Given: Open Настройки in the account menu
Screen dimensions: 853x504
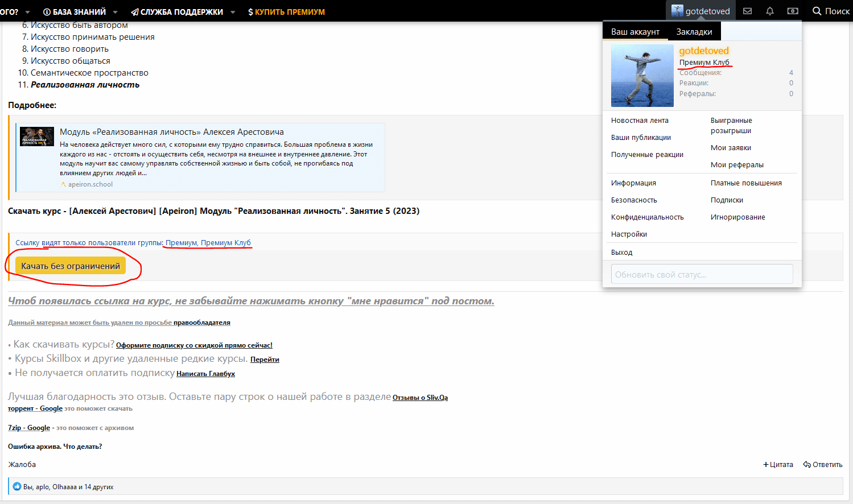Looking at the screenshot, I should coord(629,234).
